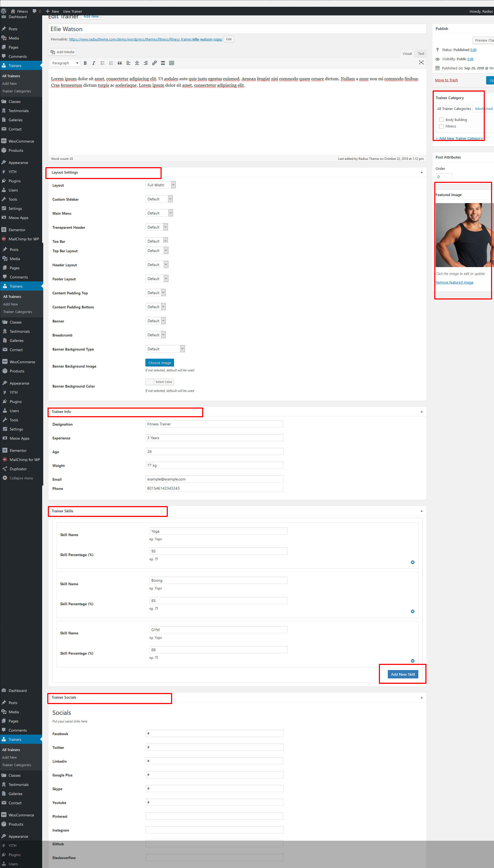
Task: Click the Move to Trash link
Action: pyautogui.click(x=446, y=80)
